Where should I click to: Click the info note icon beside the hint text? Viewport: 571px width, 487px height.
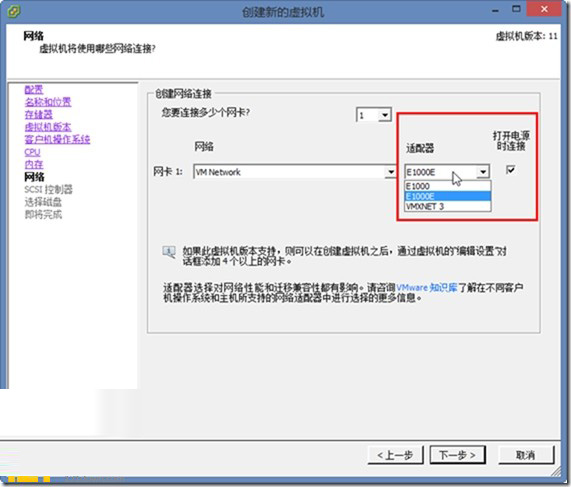(x=169, y=252)
